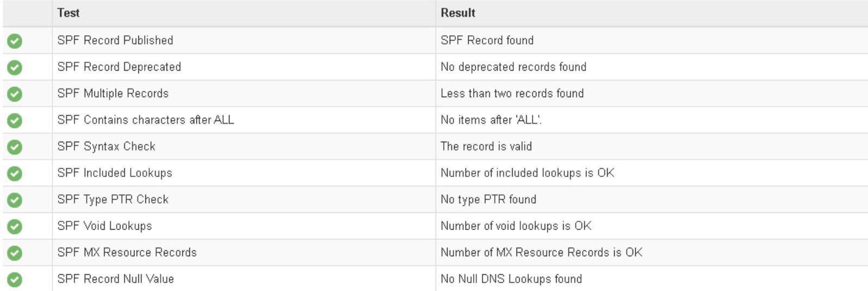Select status icon for SPF Multiple Records
The image size is (868, 291).
(15, 94)
